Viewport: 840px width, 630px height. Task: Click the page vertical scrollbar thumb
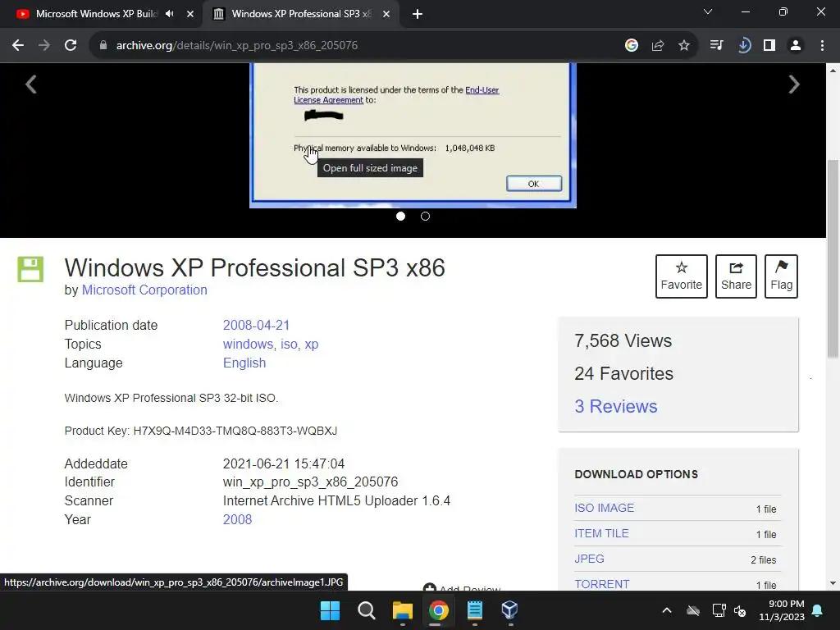(x=833, y=258)
